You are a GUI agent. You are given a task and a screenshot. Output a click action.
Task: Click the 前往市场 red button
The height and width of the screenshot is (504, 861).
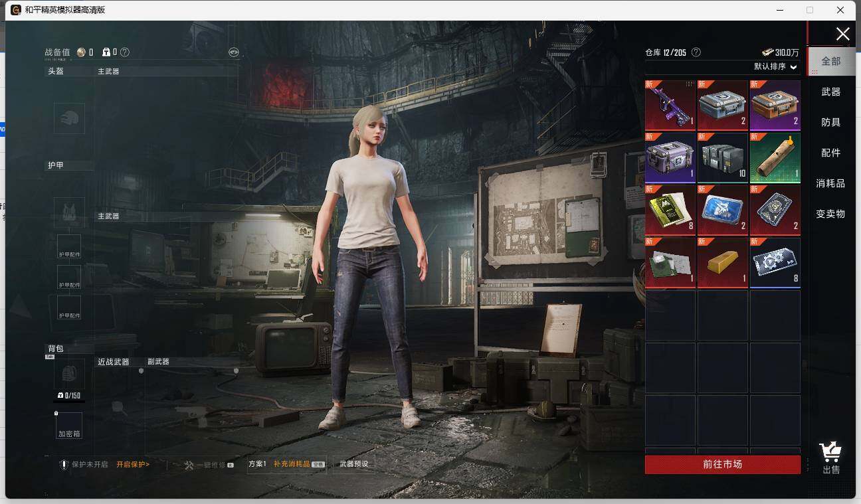[723, 464]
